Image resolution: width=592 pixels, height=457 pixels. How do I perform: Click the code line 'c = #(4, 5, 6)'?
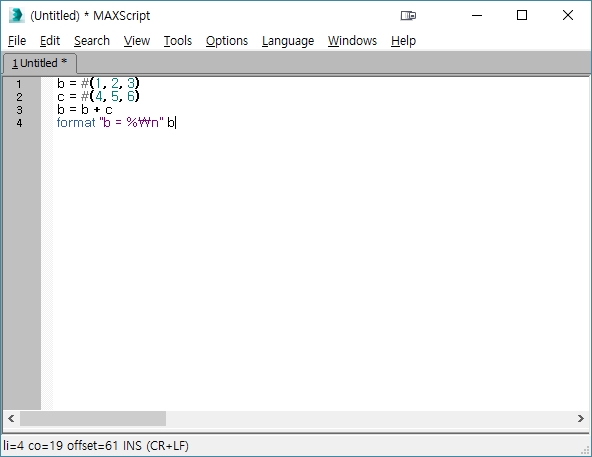coord(98,96)
